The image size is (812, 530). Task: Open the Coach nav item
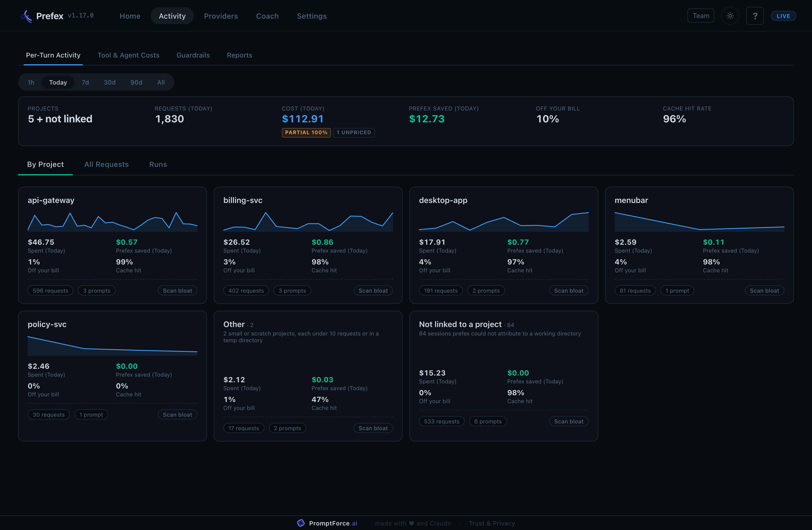267,16
